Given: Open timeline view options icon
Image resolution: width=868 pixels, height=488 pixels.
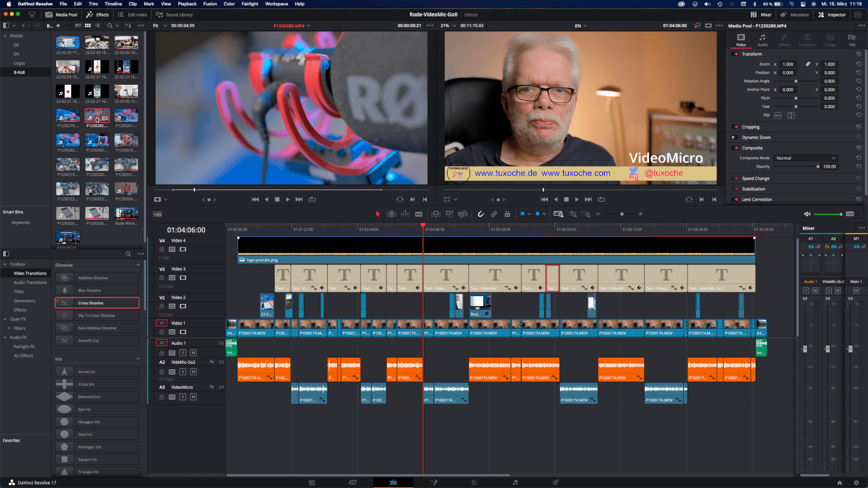Looking at the screenshot, I should pos(157,214).
